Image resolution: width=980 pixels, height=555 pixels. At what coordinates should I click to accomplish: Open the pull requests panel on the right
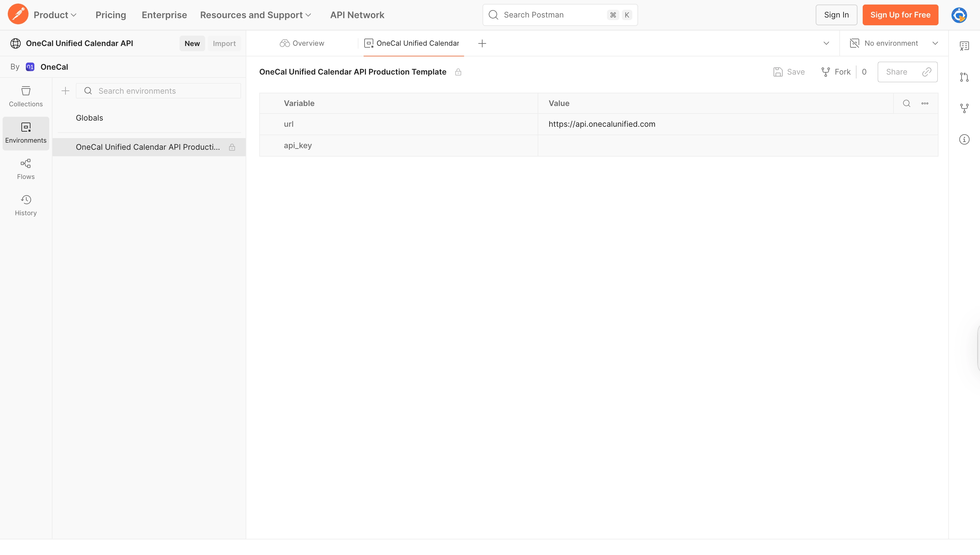coord(964,77)
